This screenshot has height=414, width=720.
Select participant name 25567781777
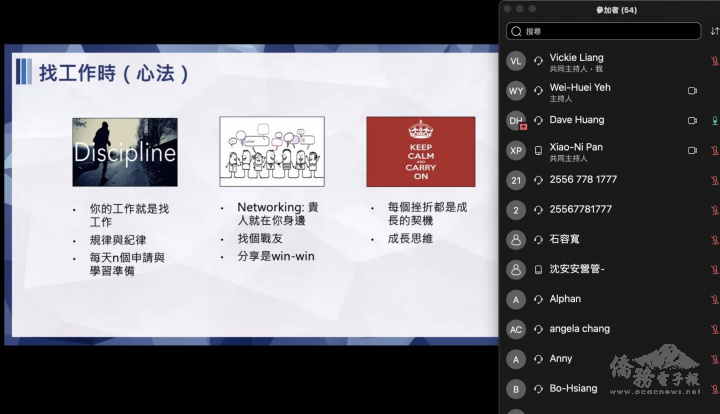pos(580,209)
